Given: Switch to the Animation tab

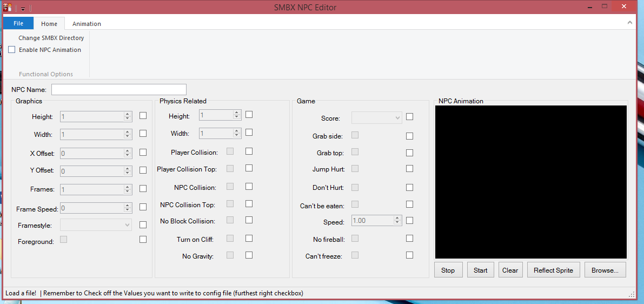Looking at the screenshot, I should (x=87, y=24).
